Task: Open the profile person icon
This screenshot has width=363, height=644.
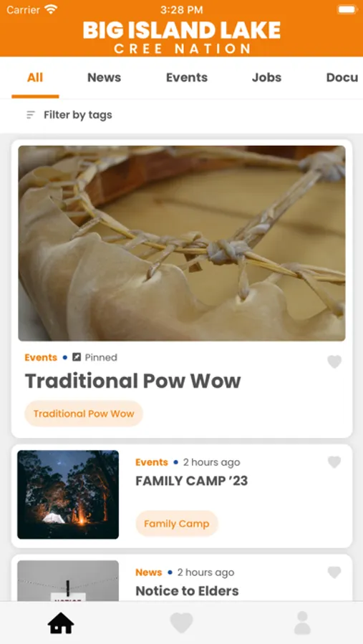Action: pos(302,623)
